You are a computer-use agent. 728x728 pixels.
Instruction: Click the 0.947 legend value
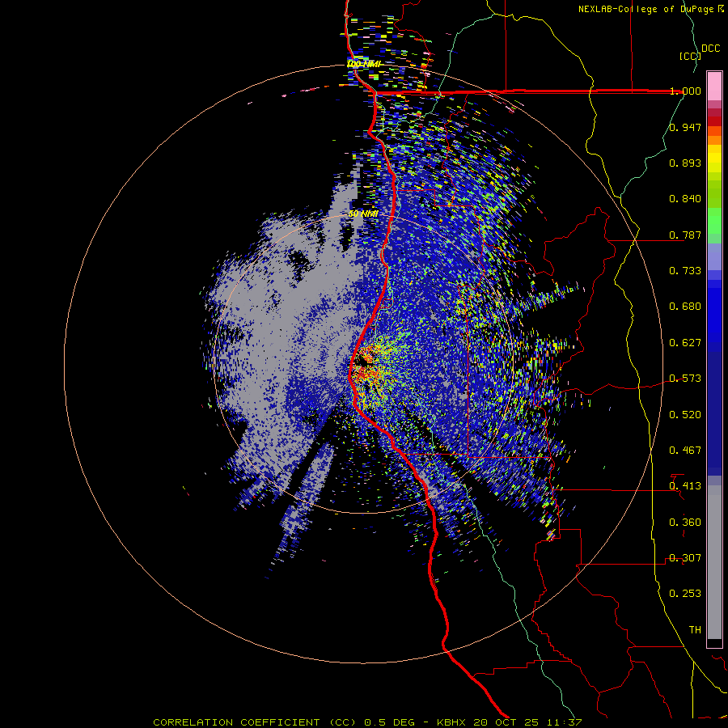[685, 127]
